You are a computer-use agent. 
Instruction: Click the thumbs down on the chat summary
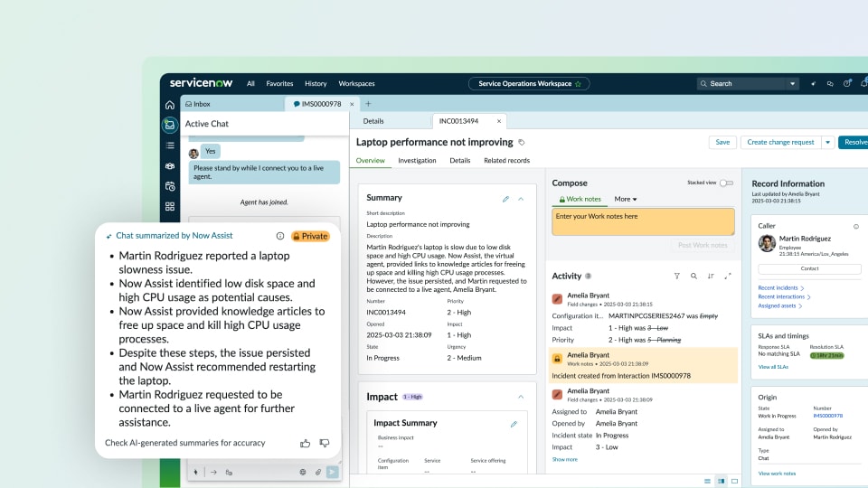point(325,443)
